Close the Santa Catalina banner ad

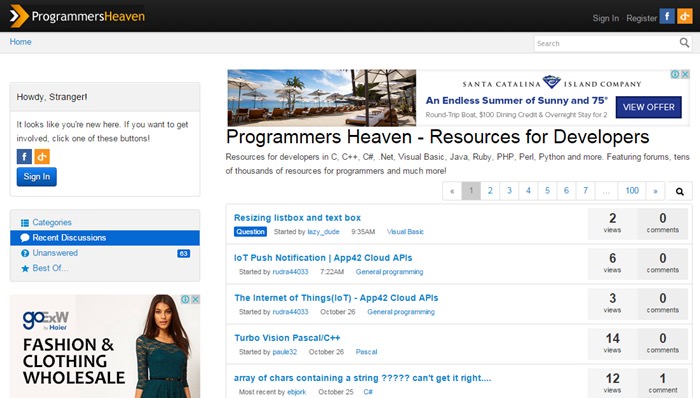tap(685, 74)
